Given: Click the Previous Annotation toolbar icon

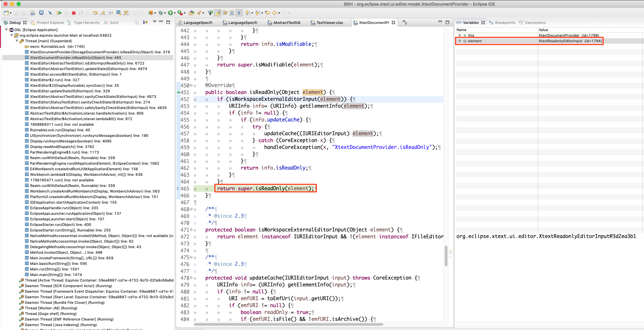Looking at the screenshot, I should 257,13.
